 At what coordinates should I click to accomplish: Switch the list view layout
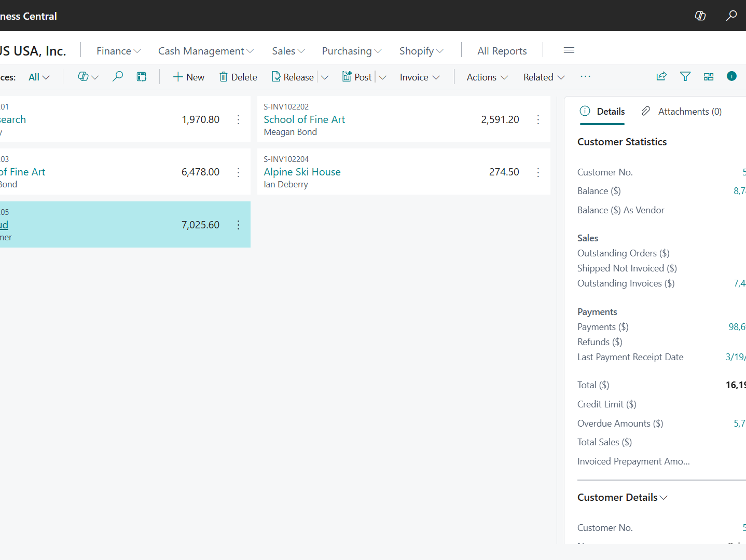coord(709,76)
